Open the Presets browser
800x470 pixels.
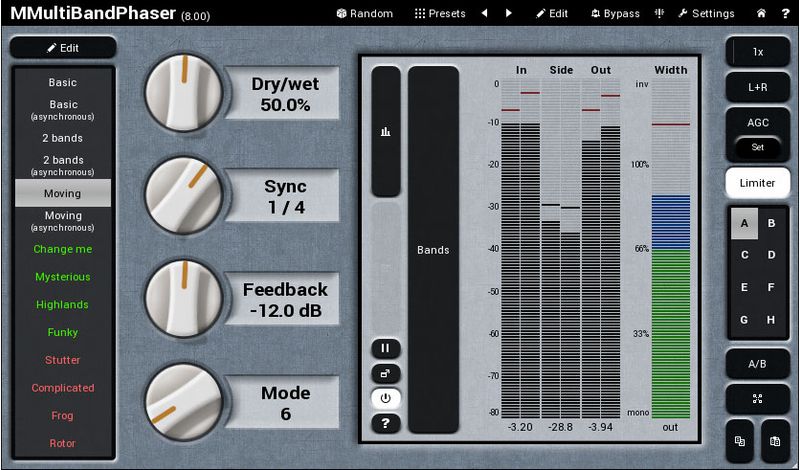coord(439,14)
